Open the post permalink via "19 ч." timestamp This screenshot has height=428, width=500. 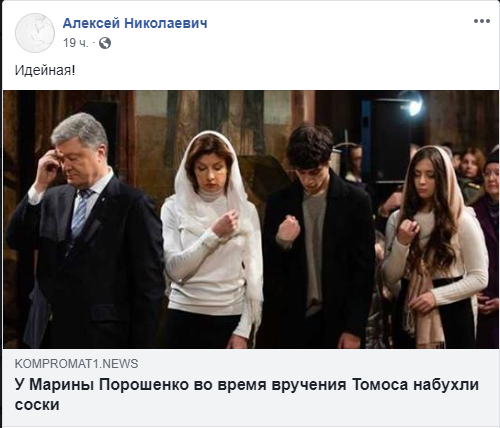[x=76, y=43]
